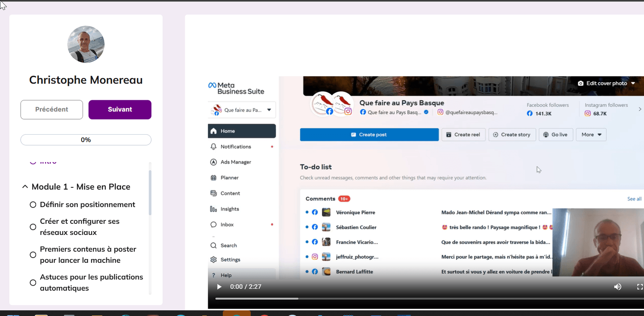Click the video play button
Viewport: 644px width, 316px height.
pyautogui.click(x=219, y=287)
